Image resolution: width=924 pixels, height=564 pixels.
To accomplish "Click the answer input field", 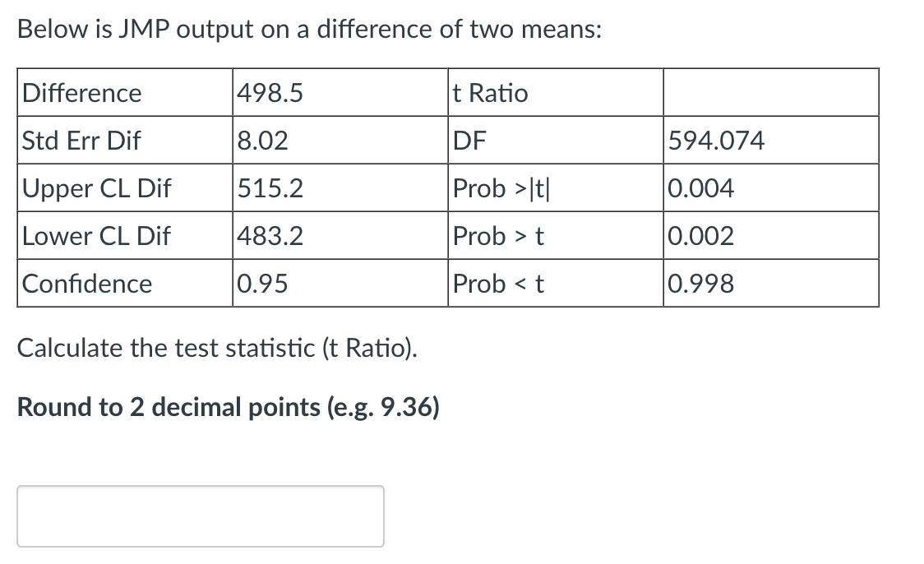I will click(x=200, y=515).
